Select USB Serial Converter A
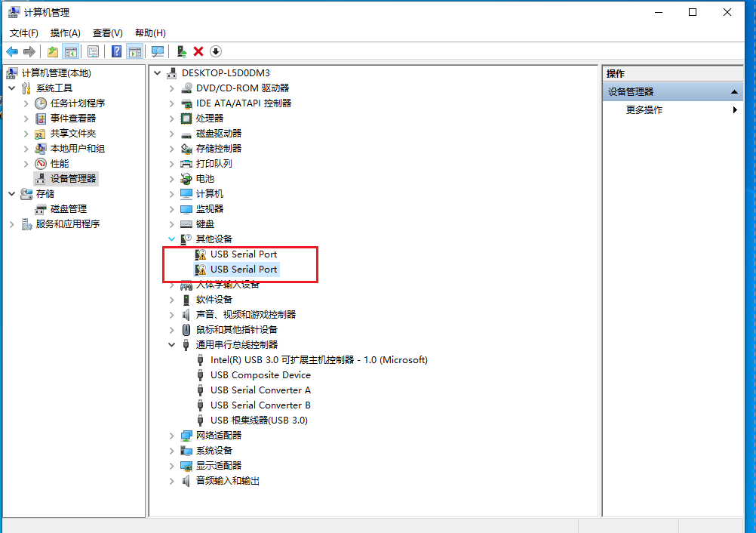This screenshot has height=533, width=756. click(260, 390)
